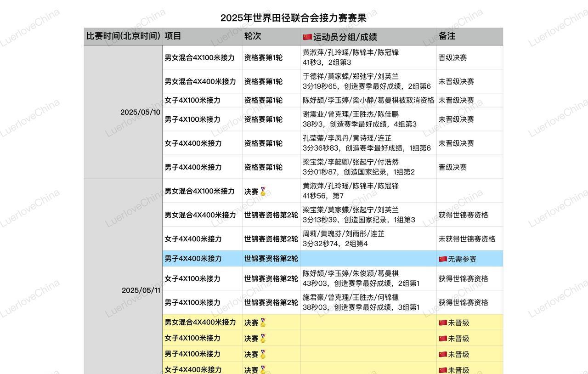Click 世锦赛资格第2轮 in the blue highlighted row

[x=271, y=258]
